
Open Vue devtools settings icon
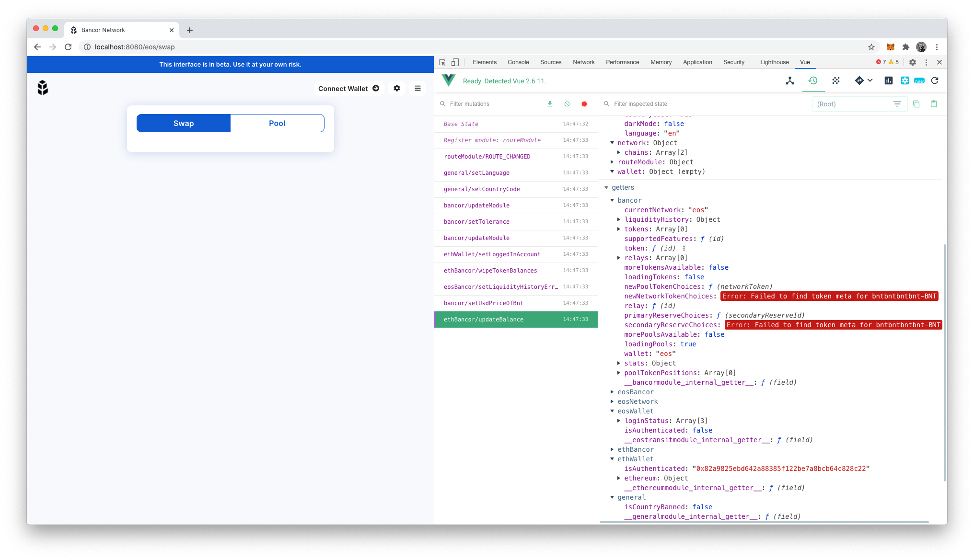[x=904, y=80]
